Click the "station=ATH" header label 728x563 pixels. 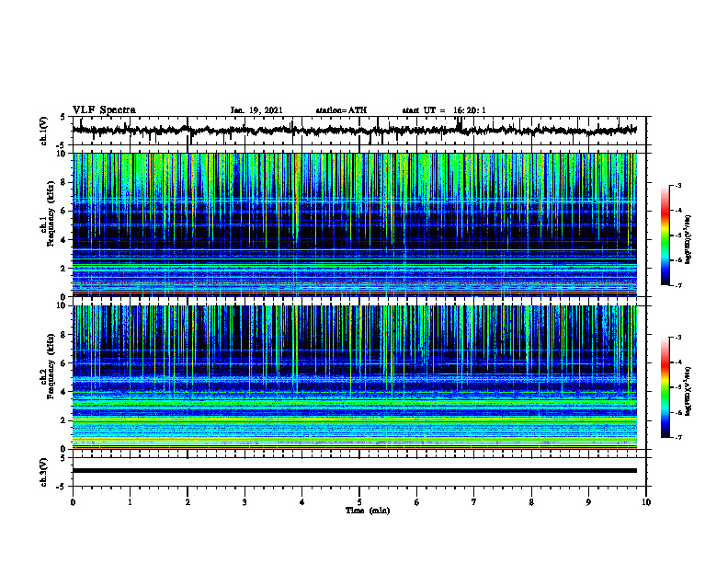click(341, 110)
